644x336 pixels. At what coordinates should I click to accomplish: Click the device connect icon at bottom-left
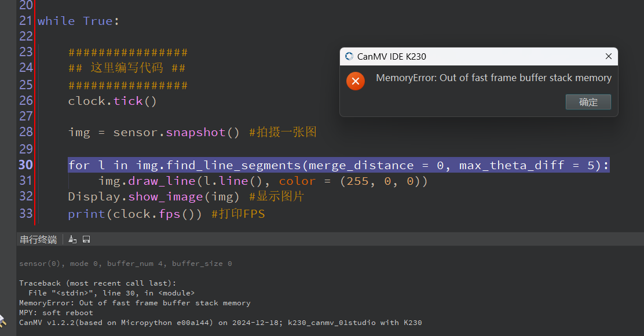(2, 319)
